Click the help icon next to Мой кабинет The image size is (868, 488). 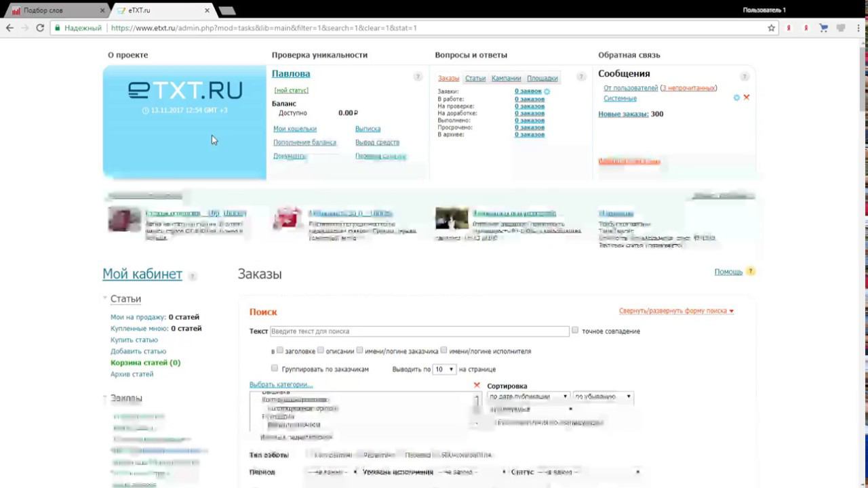(x=193, y=276)
